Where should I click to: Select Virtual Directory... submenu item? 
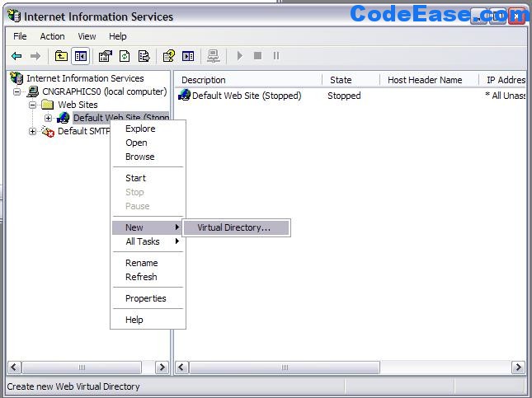pyautogui.click(x=236, y=227)
